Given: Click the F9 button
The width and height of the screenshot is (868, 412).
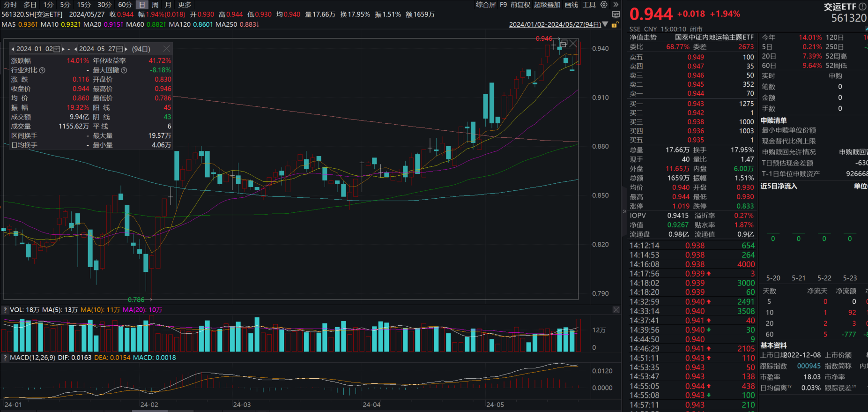Looking at the screenshot, I should click(504, 5).
